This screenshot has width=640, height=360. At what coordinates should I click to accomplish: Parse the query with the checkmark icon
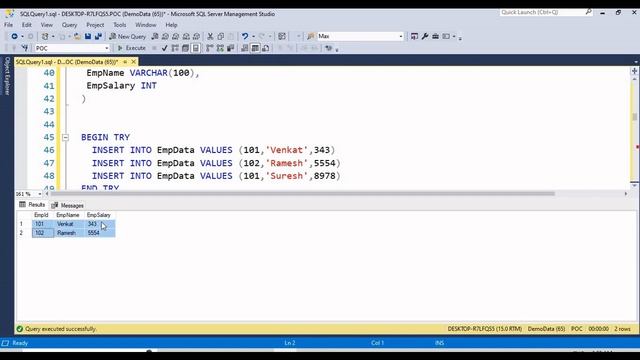164,48
